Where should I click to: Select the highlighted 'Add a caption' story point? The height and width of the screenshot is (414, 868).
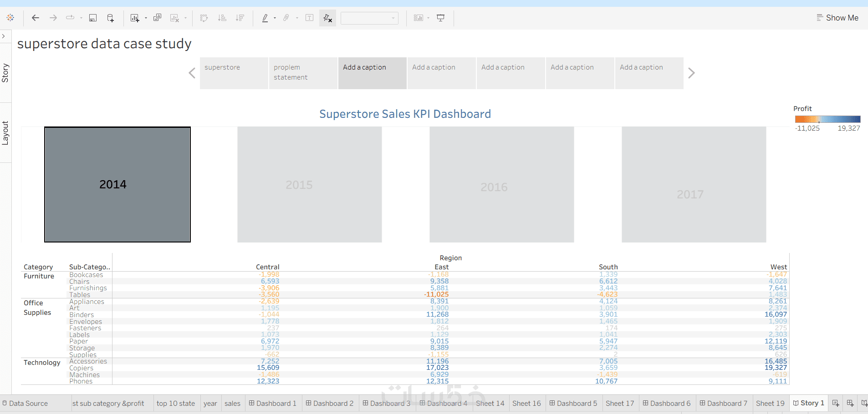pyautogui.click(x=373, y=73)
